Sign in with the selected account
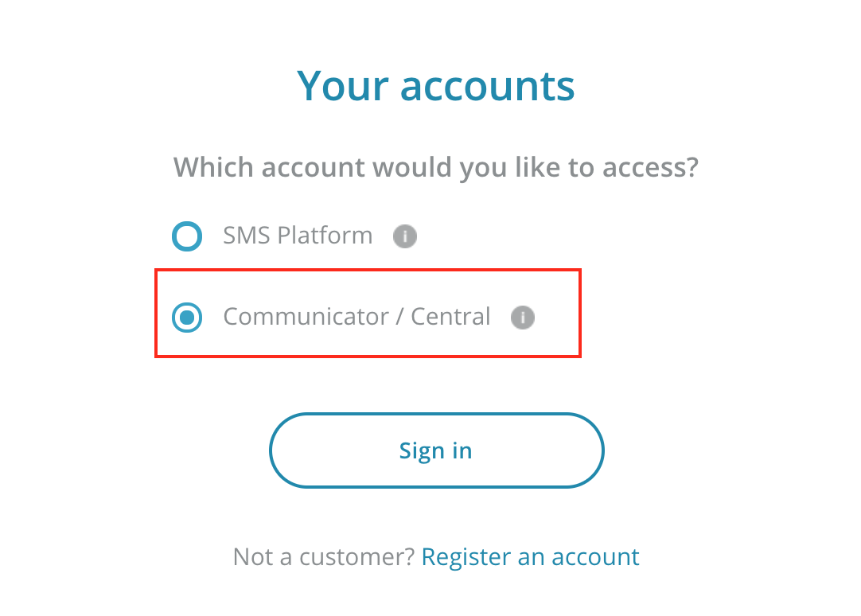Viewport: 861px width, 616px height. click(x=436, y=450)
